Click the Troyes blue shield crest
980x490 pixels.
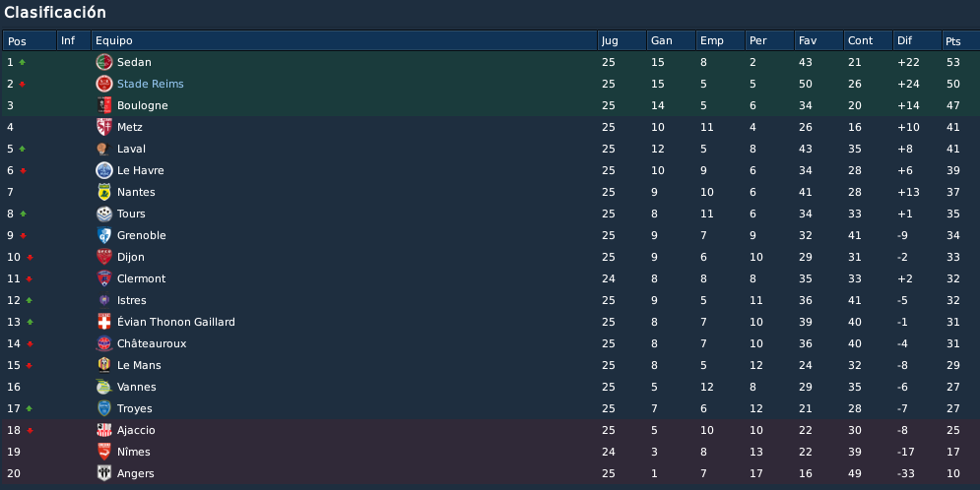pos(104,408)
